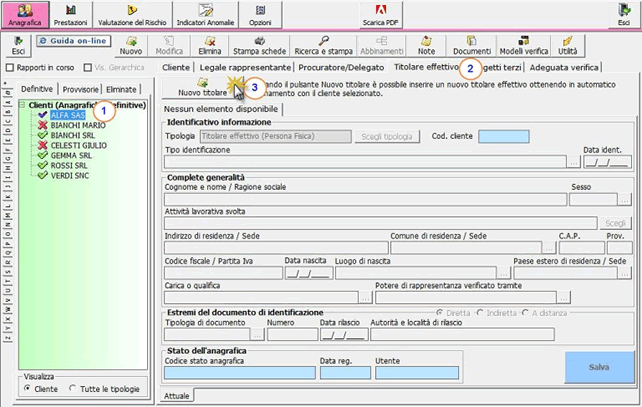The width and height of the screenshot is (642, 407).
Task: Select the Definitive list tab
Action: [x=37, y=89]
